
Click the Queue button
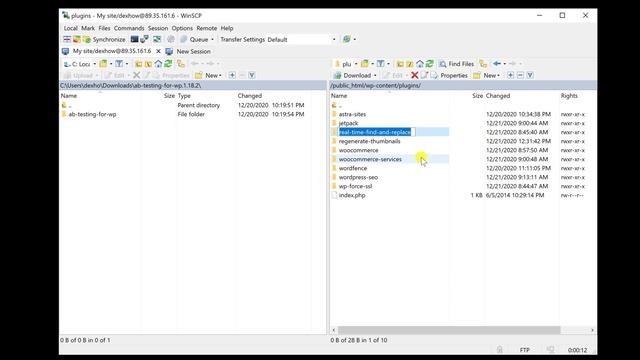pos(194,39)
